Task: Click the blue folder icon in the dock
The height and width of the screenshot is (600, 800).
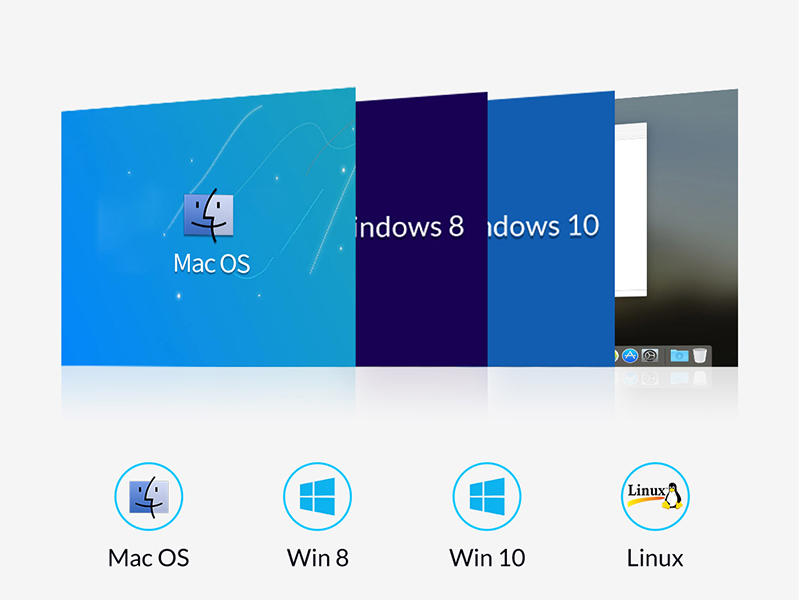Action: [679, 355]
